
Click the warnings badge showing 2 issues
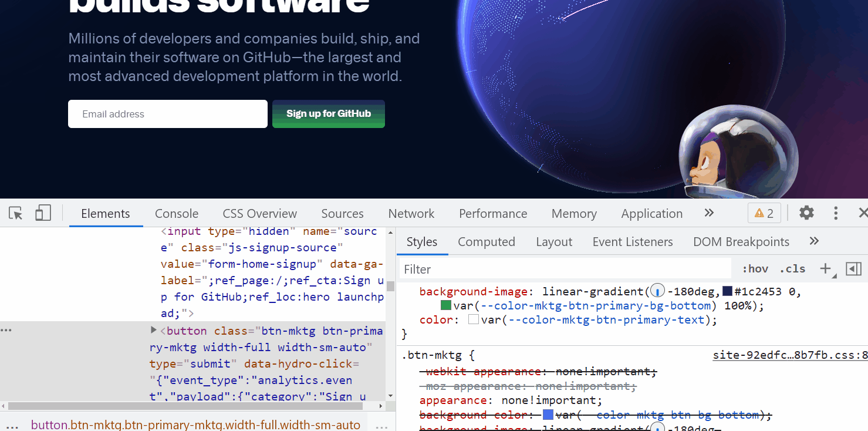[x=764, y=213]
